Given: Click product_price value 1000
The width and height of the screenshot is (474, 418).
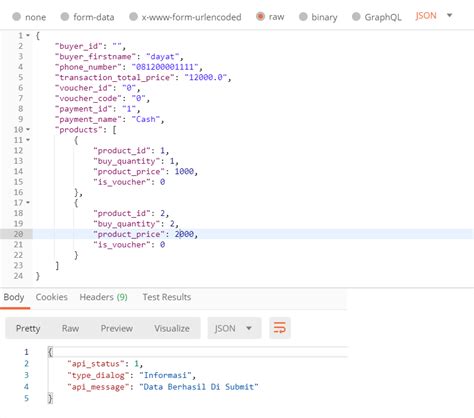Looking at the screenshot, I should (184, 171).
